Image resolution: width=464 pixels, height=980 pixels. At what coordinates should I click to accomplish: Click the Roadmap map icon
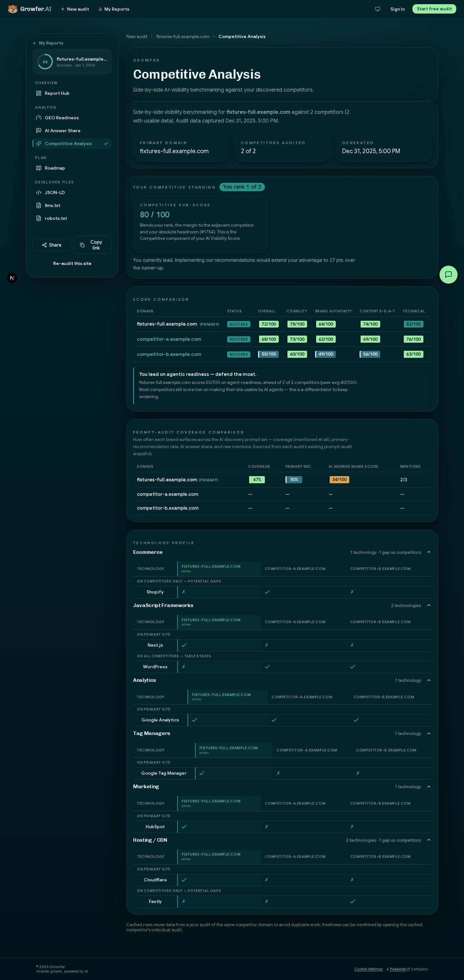coord(38,168)
